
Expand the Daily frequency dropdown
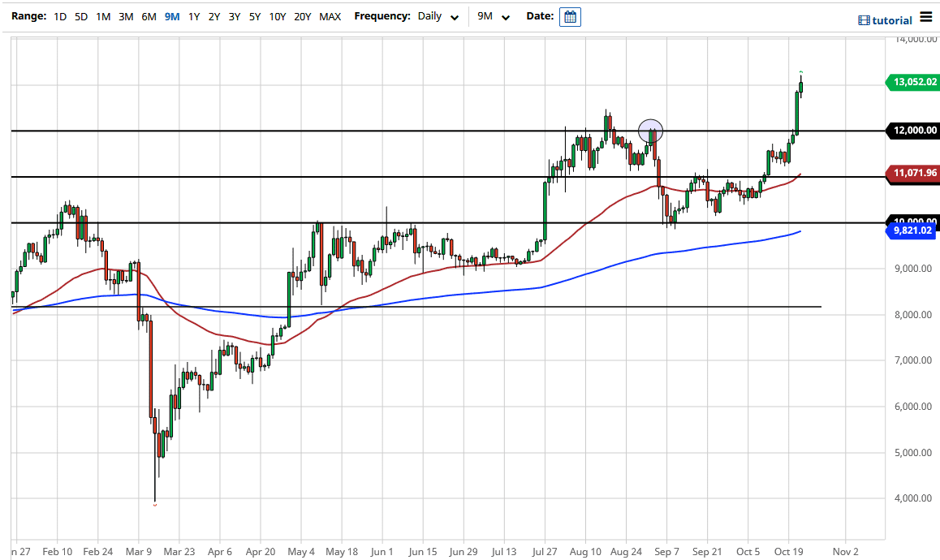coord(438,17)
